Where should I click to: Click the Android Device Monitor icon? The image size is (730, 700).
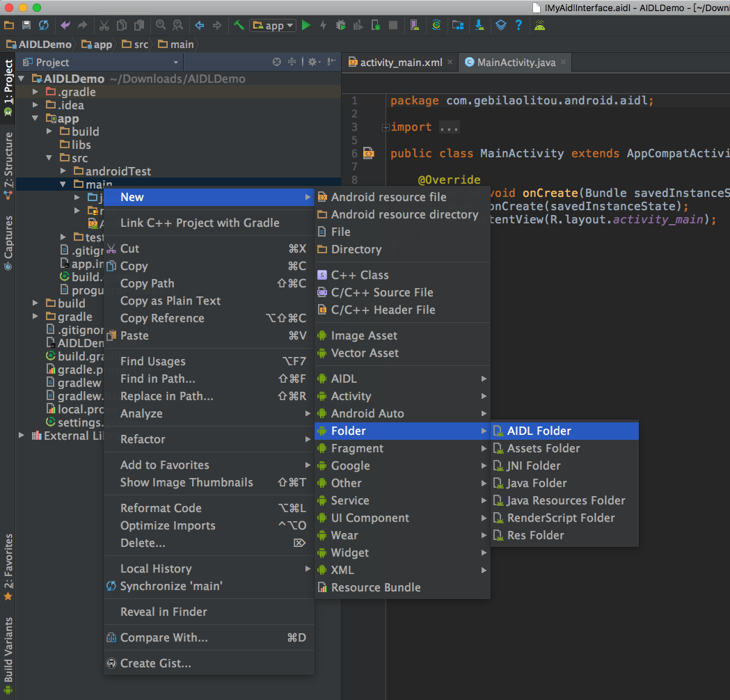point(539,25)
